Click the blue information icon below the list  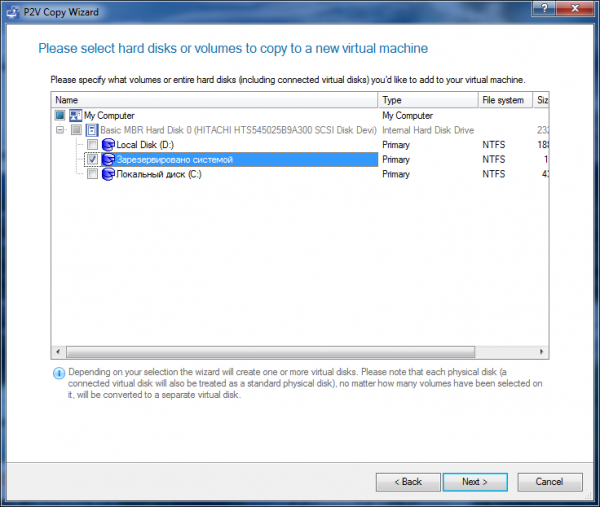(x=59, y=373)
